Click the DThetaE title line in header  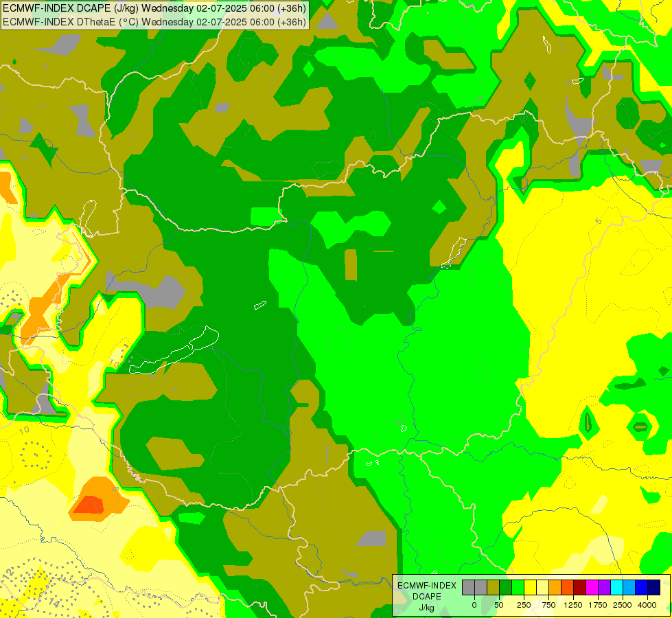pyautogui.click(x=154, y=21)
